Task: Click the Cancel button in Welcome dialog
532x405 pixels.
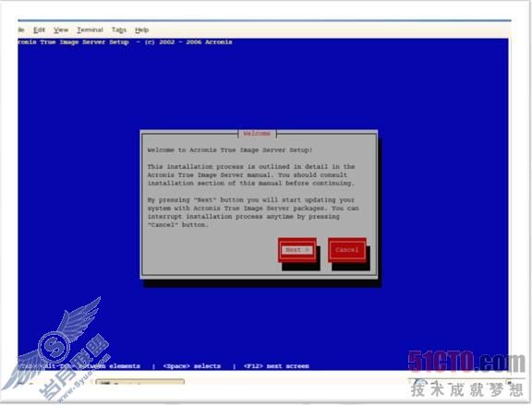Action: coord(347,250)
